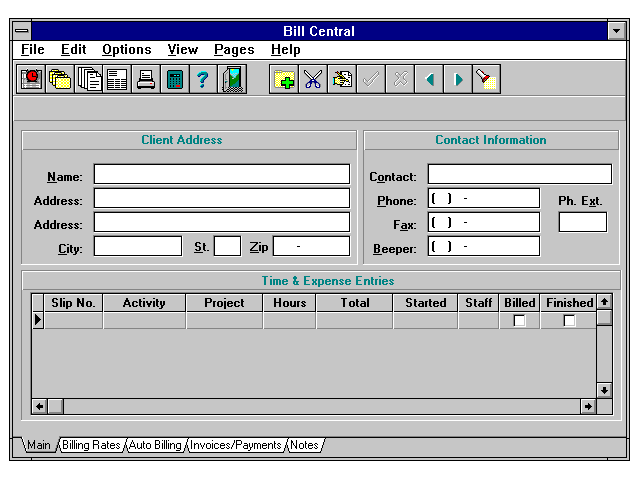Click the flashlight find icon
The width and height of the screenshot is (640, 480).
(487, 80)
